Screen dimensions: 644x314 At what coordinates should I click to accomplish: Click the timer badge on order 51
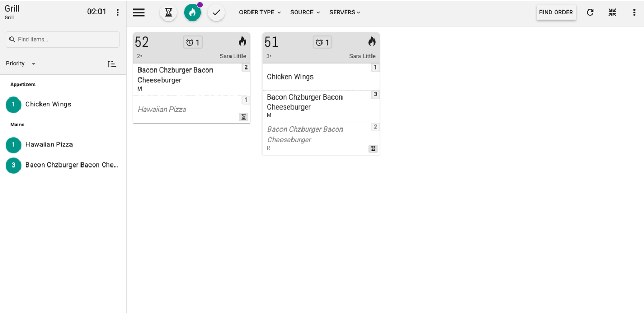pos(322,43)
